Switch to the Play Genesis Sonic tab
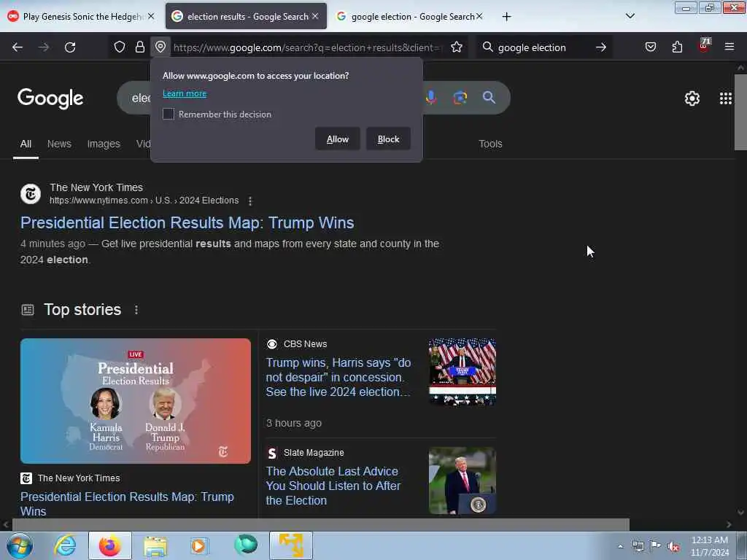Viewport: 747px width, 560px height. coord(82,16)
